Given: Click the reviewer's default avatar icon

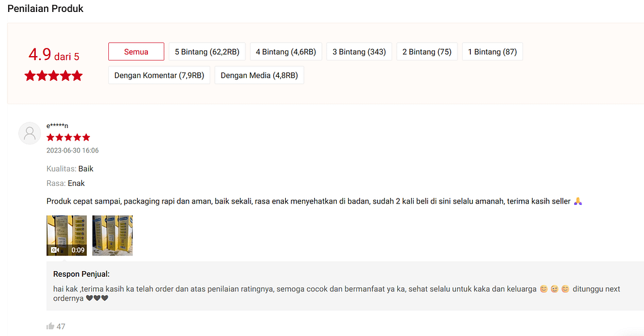Looking at the screenshot, I should [x=30, y=133].
